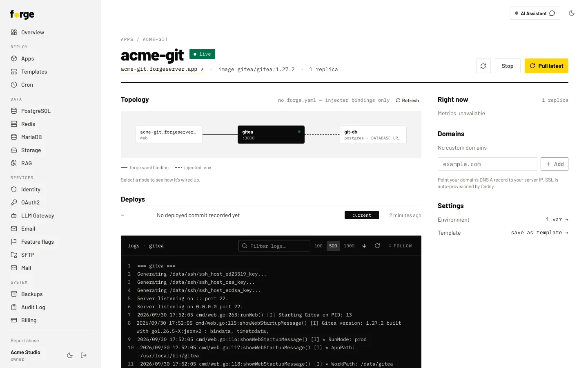Viewport: 588px width, 368px height.
Task: Add the custom domain
Action: 555,164
